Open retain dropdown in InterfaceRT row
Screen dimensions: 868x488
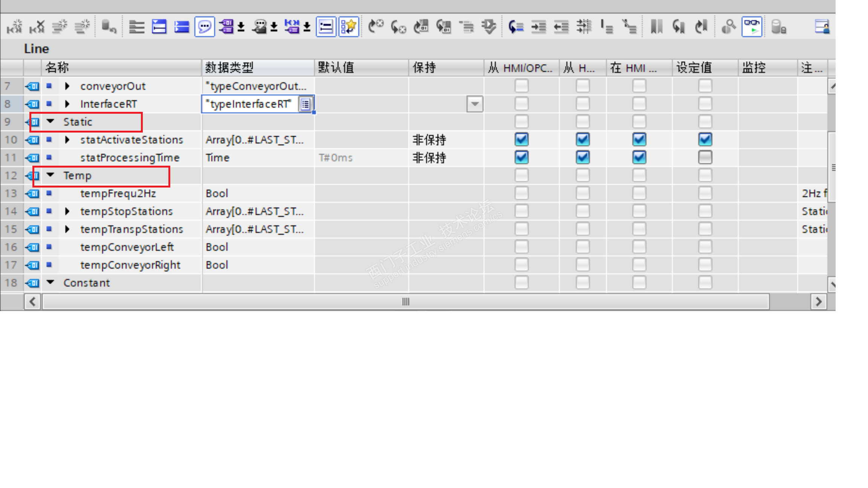(x=475, y=104)
